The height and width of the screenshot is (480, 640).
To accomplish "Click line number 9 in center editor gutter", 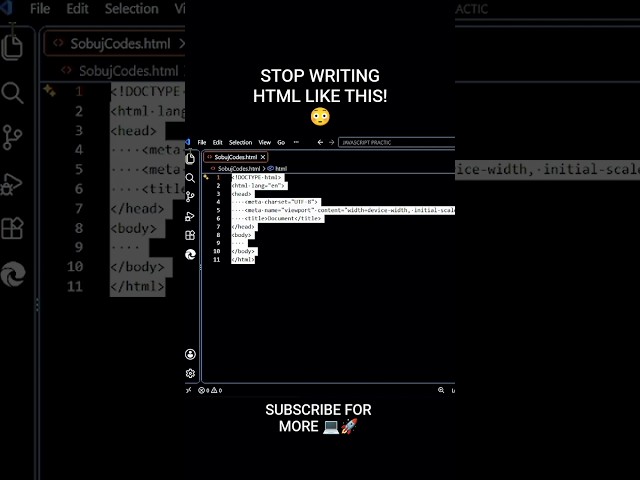I will [218, 243].
